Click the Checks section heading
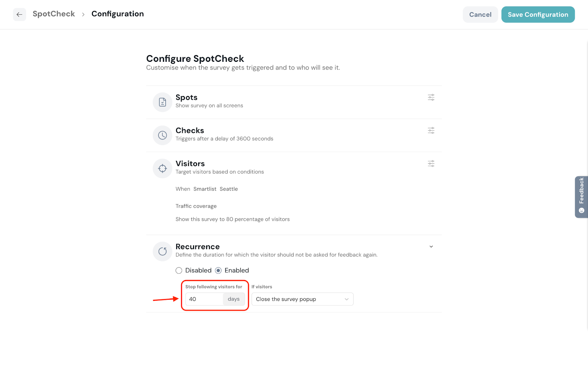Viewport: 588px width, 368px height. click(190, 131)
